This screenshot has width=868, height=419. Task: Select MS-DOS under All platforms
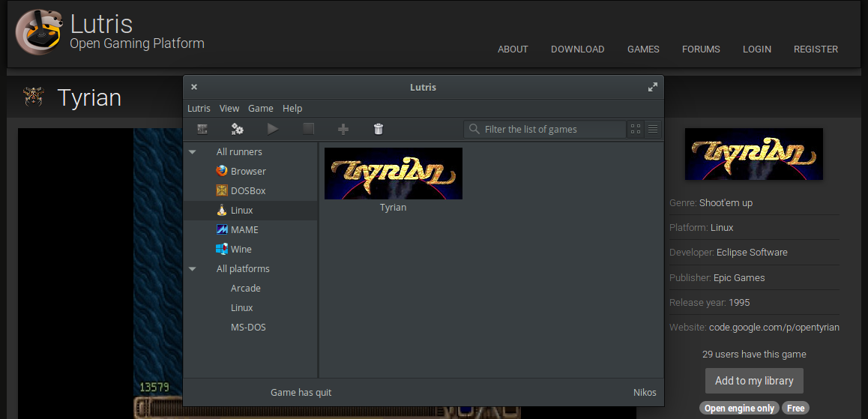point(250,327)
